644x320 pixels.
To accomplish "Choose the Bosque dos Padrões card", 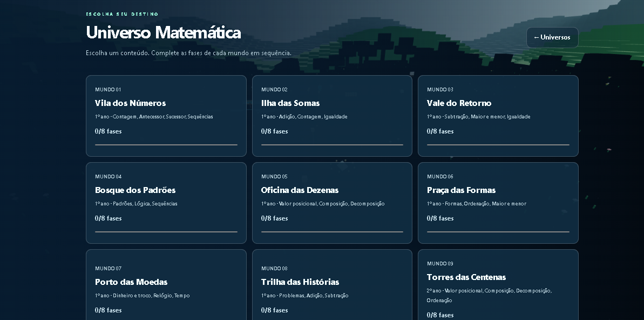I will coord(166,203).
